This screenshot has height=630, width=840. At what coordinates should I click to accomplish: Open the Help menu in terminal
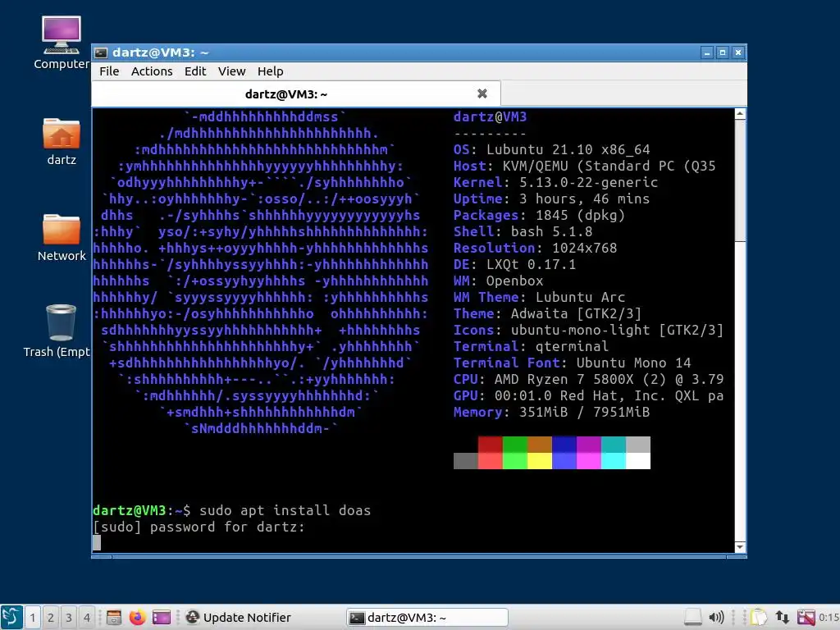coord(270,71)
